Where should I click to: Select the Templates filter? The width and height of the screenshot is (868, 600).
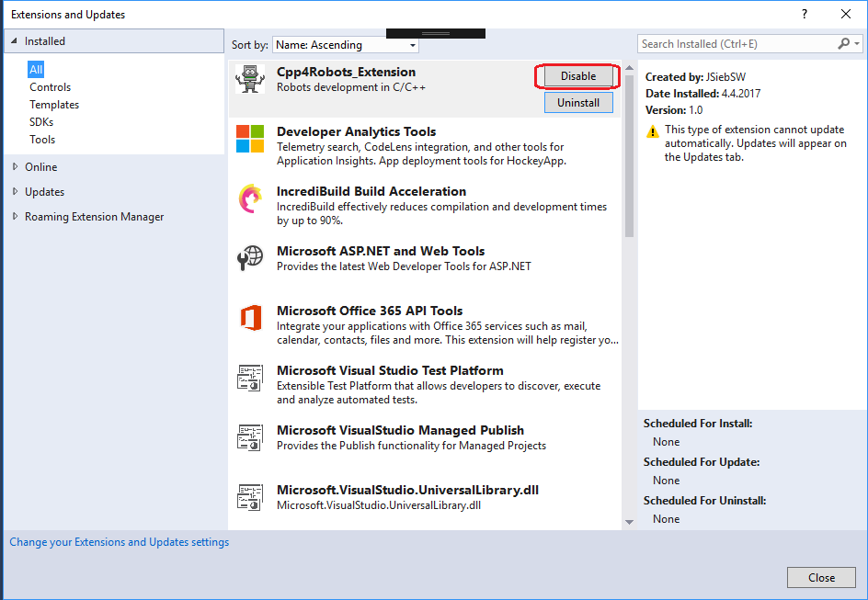pyautogui.click(x=54, y=105)
